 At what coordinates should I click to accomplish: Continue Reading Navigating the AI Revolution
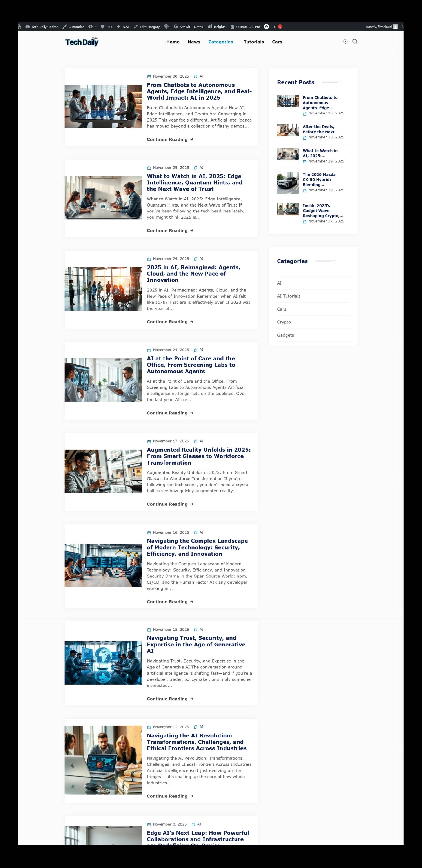tap(170, 796)
